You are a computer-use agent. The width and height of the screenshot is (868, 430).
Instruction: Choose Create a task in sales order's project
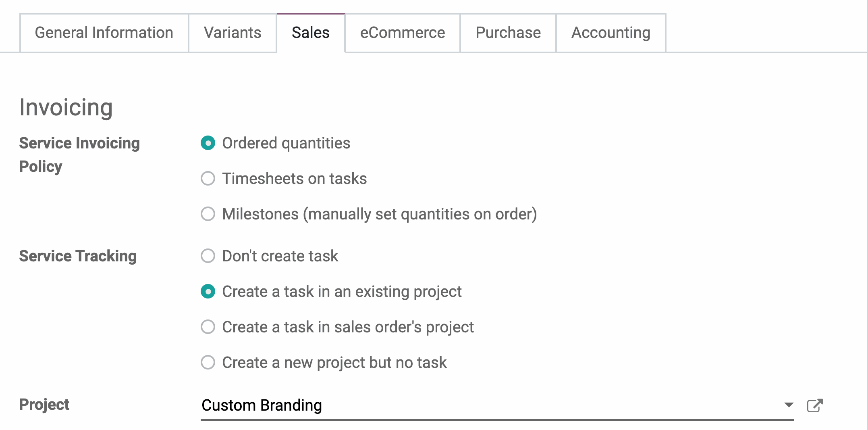(208, 327)
